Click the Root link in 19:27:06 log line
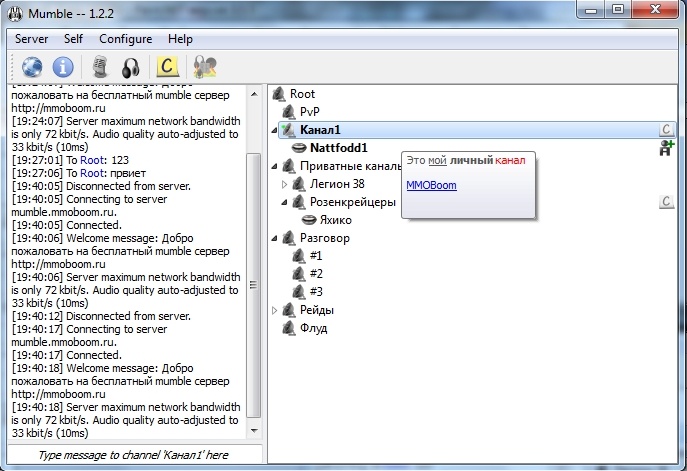Screen dimensions: 687x471 pyautogui.click(x=92, y=173)
